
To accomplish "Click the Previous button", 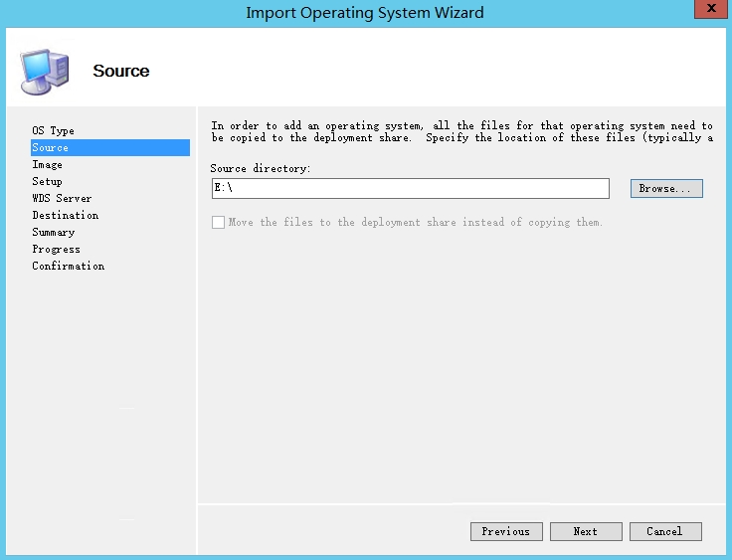I will (506, 531).
